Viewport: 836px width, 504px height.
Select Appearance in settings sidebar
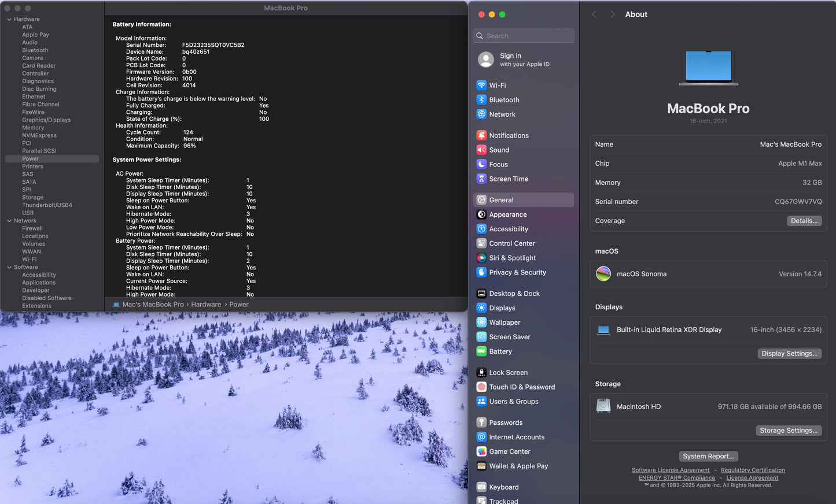507,214
